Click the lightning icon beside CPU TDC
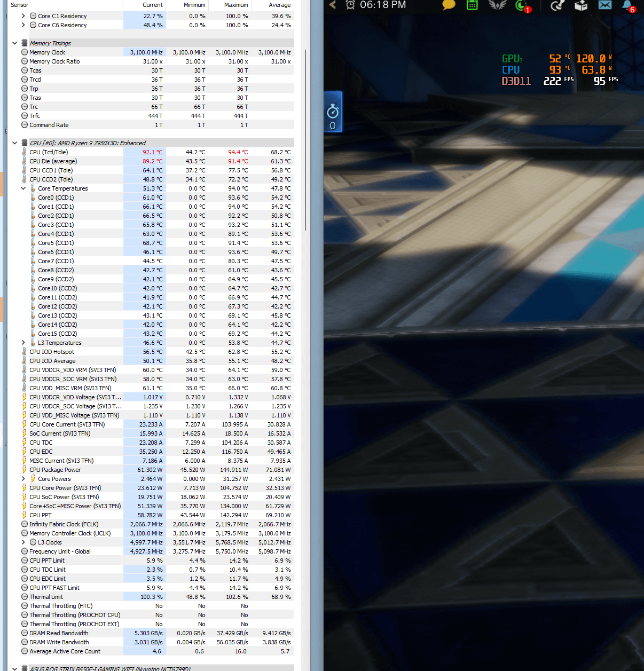This screenshot has width=644, height=671. [25, 443]
